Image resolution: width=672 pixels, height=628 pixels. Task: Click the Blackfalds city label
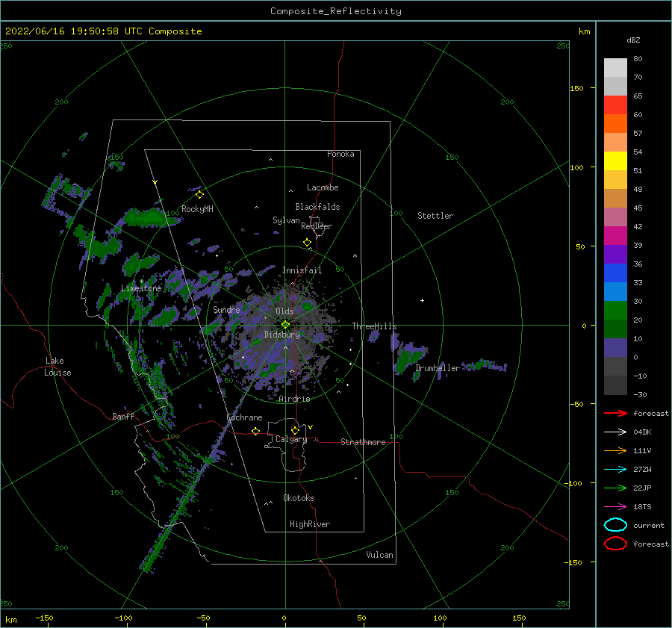pyautogui.click(x=317, y=207)
